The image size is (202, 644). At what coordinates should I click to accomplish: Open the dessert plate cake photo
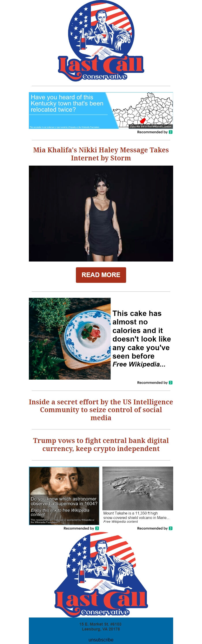click(x=70, y=339)
